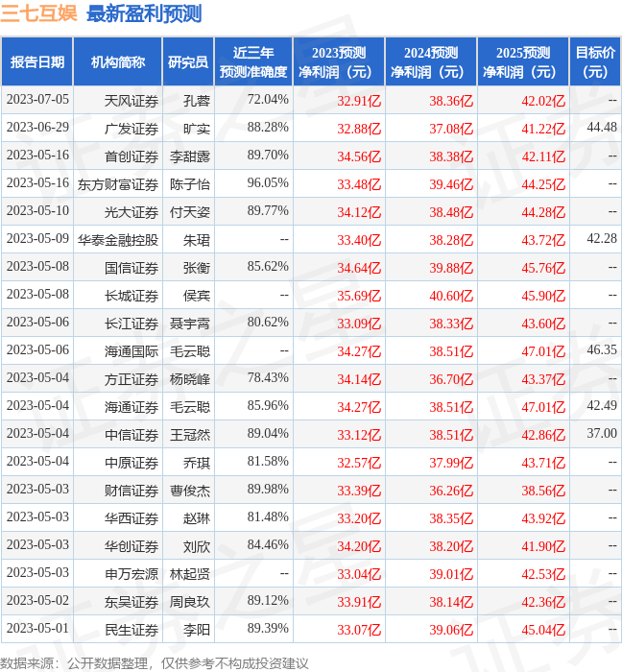This screenshot has height=672, width=622.
Task: Click target price 37.00
Action: coord(602,434)
